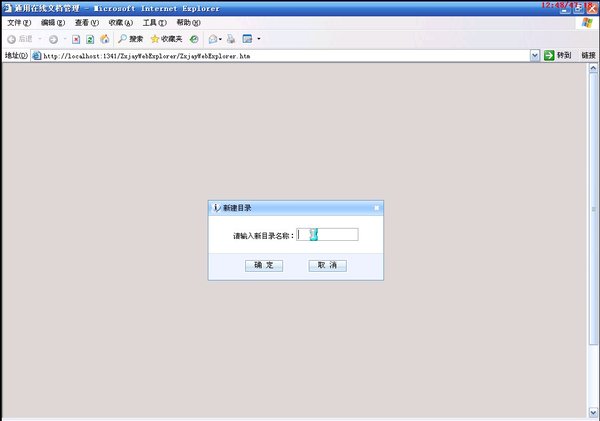
Task: Click the 链接 links toolbar label
Action: click(x=589, y=56)
